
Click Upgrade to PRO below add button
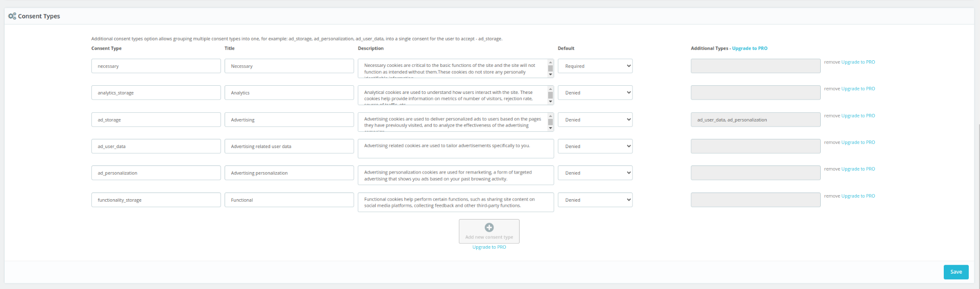click(489, 247)
